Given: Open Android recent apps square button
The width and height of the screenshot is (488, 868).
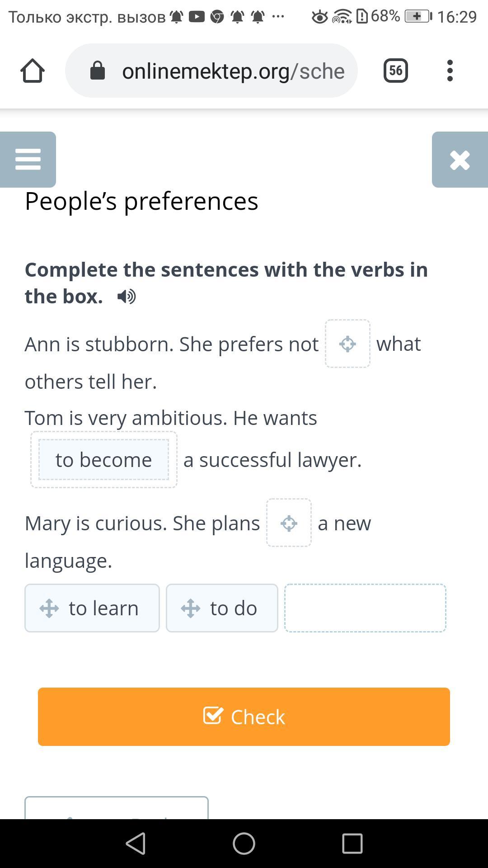Looking at the screenshot, I should pos(352,844).
